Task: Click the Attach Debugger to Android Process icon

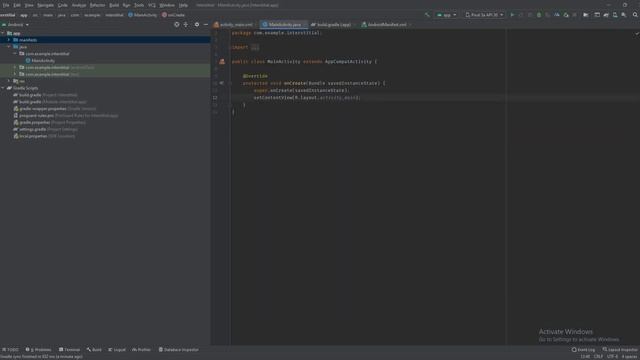Action: (566, 15)
